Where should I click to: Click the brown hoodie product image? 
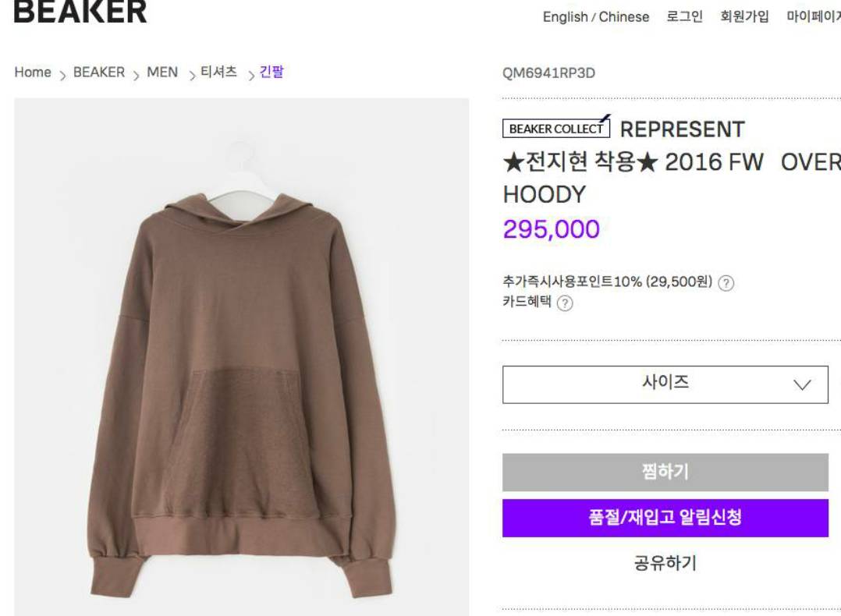pos(241,357)
